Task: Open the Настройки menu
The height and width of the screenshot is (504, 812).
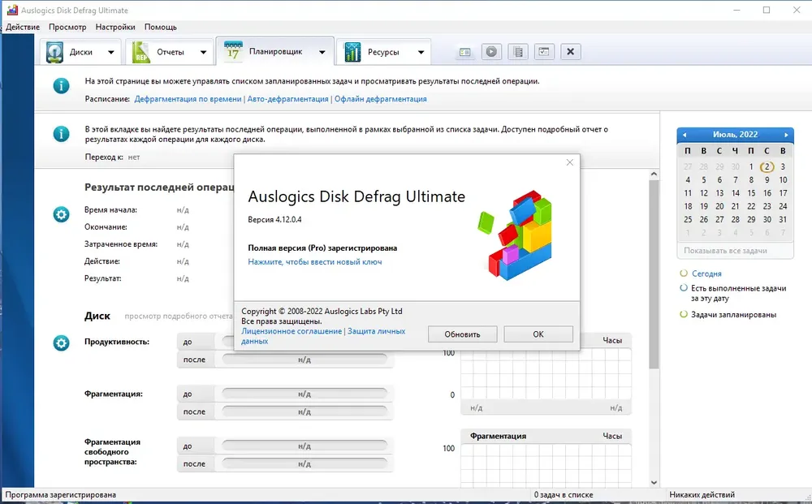Action: pos(115,27)
